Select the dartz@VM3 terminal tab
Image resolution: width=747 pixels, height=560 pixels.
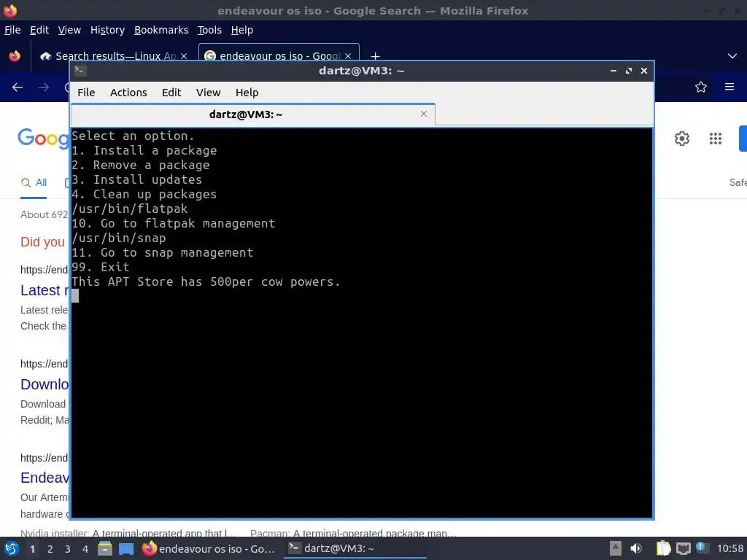(252, 114)
